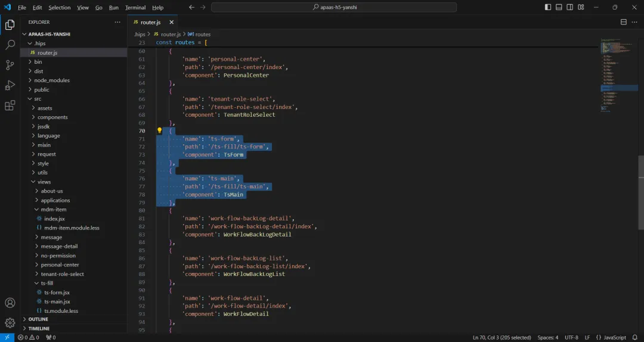644x342 pixels.
Task: Change LF end of line sequence
Action: tap(587, 337)
